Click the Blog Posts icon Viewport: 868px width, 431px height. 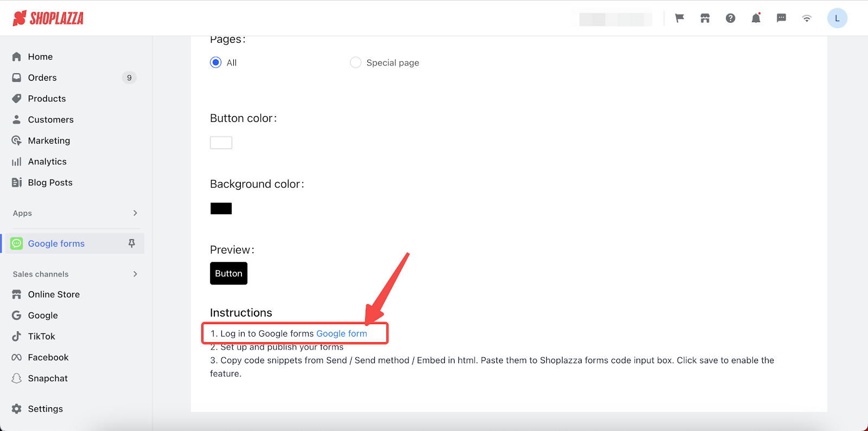17,183
